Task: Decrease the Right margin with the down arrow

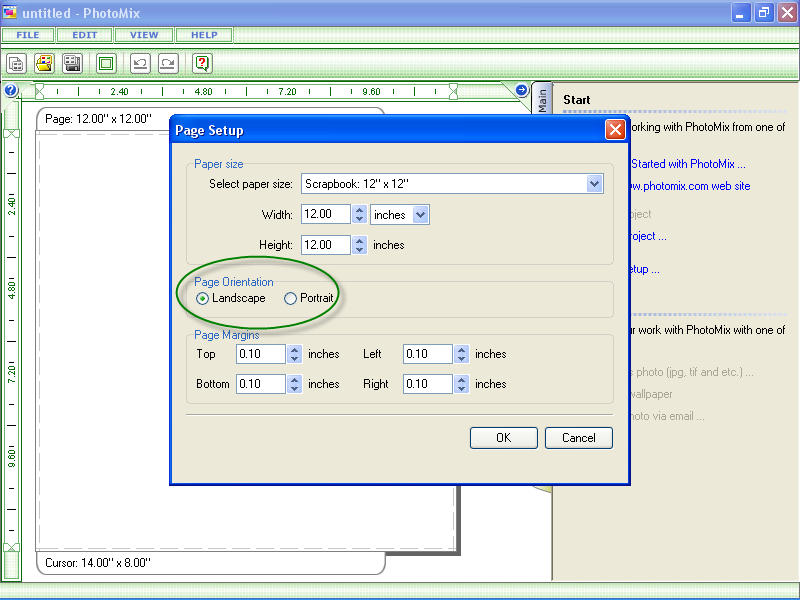Action: tap(462, 389)
